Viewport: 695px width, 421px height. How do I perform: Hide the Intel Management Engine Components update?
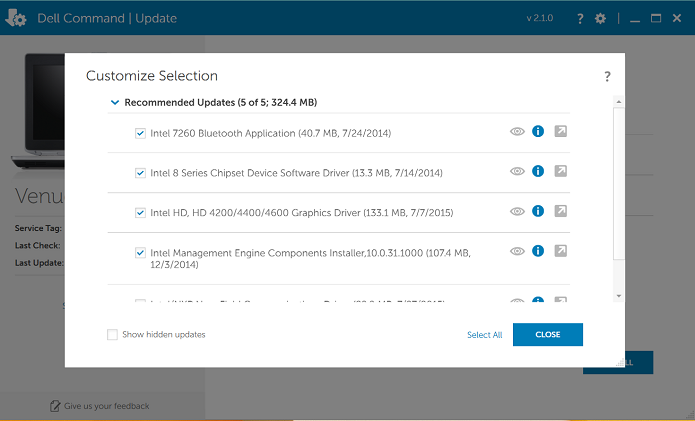(517, 251)
